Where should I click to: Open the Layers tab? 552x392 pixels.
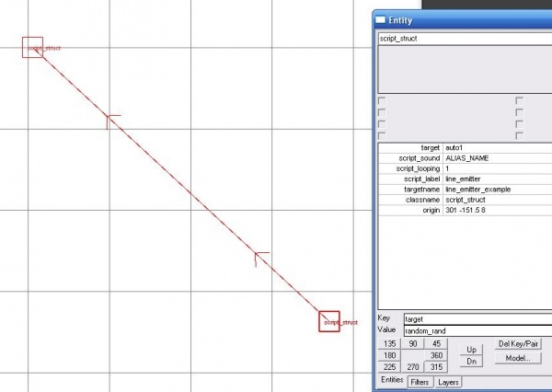[449, 381]
